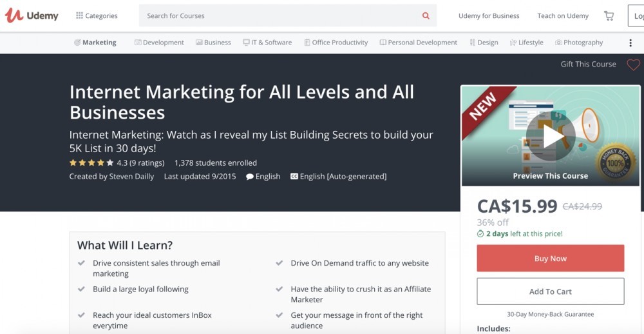
Task: Select the Personal Development category tab
Action: [418, 43]
